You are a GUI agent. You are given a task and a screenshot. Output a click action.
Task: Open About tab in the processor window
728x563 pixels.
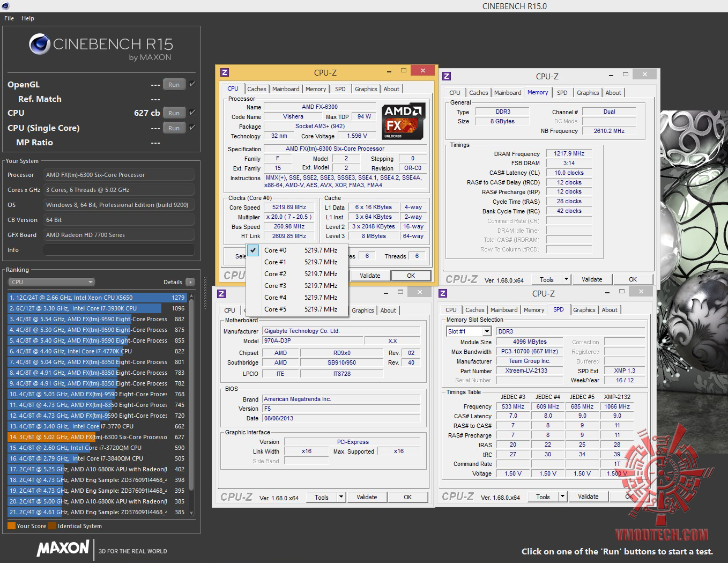[x=391, y=89]
